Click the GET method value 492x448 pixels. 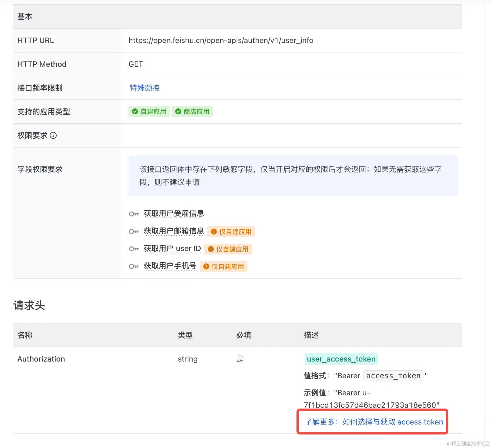[x=136, y=64]
